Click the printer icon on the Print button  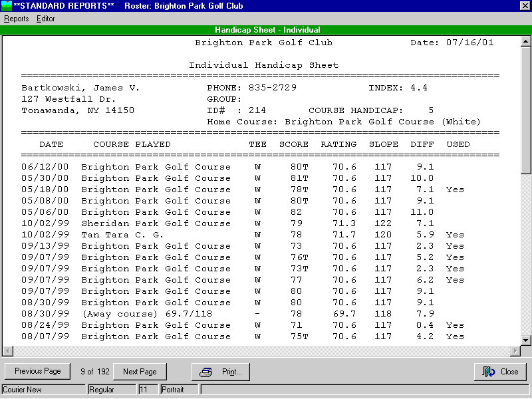205,372
